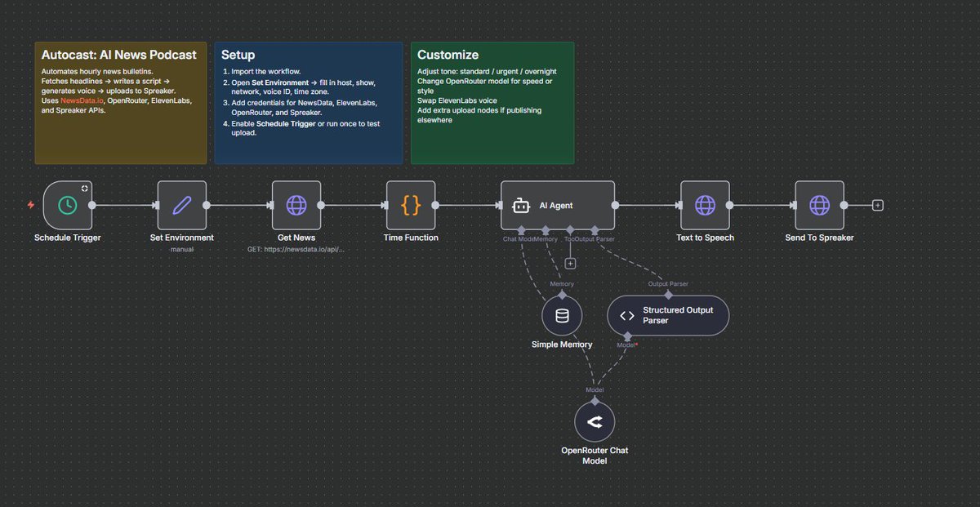Screen dimensions: 980x507
Task: Click the AI Agent Output Parser connector
Action: point(595,231)
